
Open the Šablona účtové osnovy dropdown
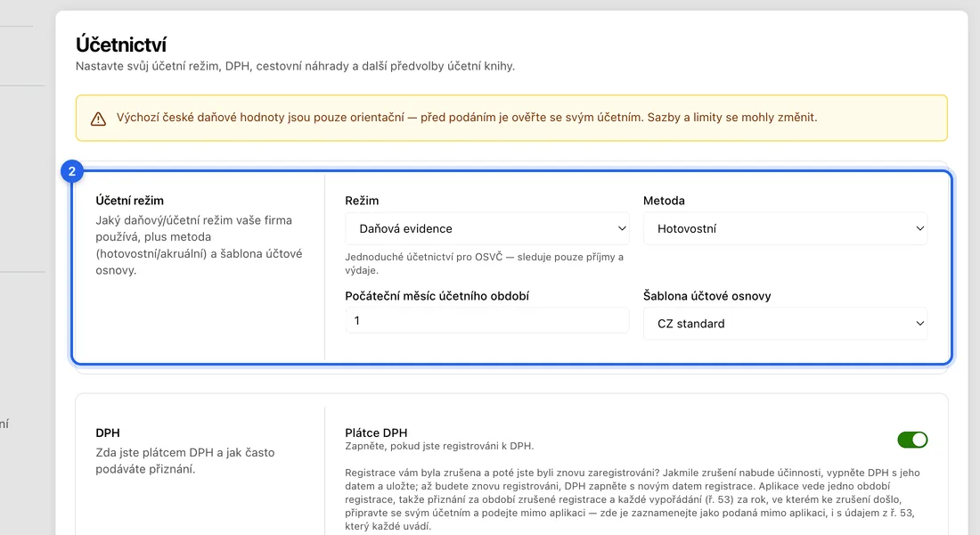[x=785, y=324]
